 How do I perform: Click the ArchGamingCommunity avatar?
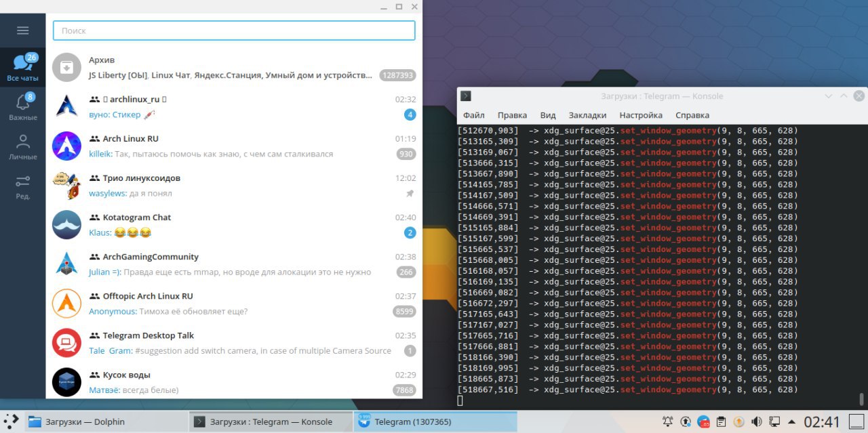point(66,264)
